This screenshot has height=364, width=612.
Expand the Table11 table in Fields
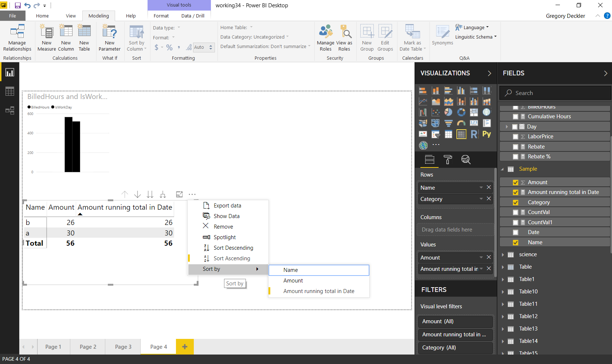point(503,304)
